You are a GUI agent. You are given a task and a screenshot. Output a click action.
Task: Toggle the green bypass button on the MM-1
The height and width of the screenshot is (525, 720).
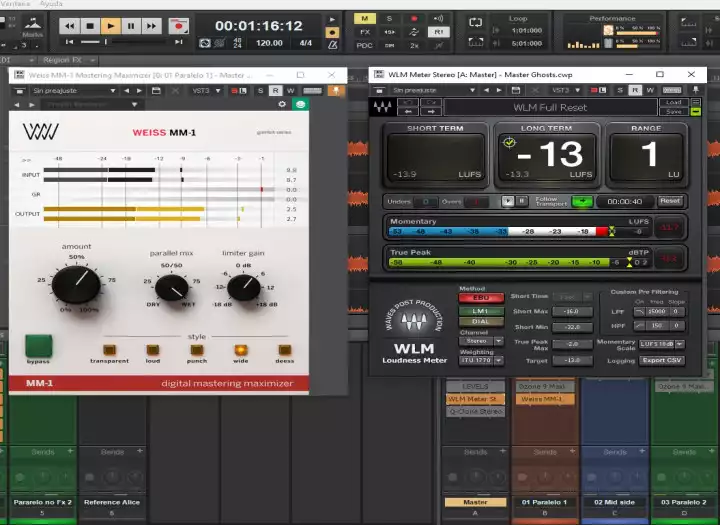point(39,346)
